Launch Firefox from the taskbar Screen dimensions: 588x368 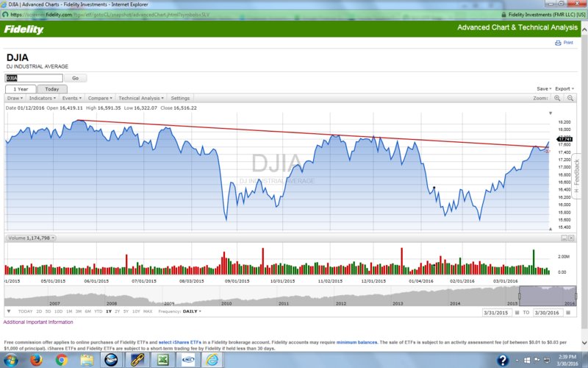point(36,360)
